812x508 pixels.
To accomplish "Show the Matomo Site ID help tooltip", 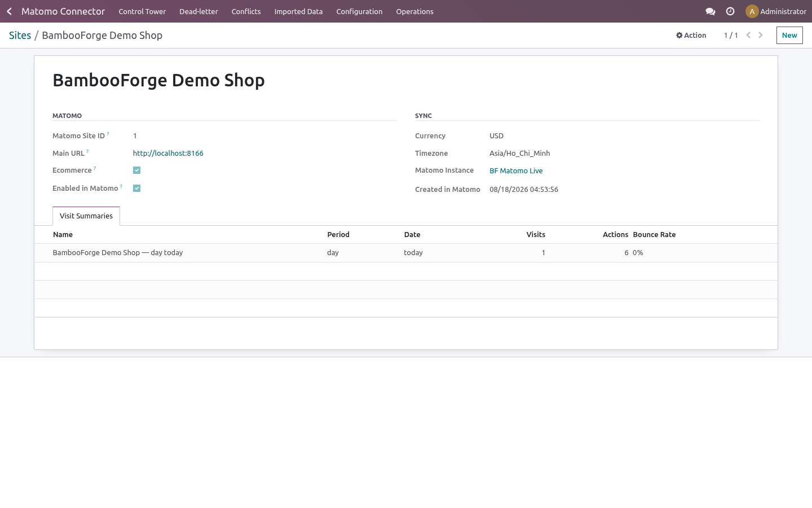I will click(108, 134).
